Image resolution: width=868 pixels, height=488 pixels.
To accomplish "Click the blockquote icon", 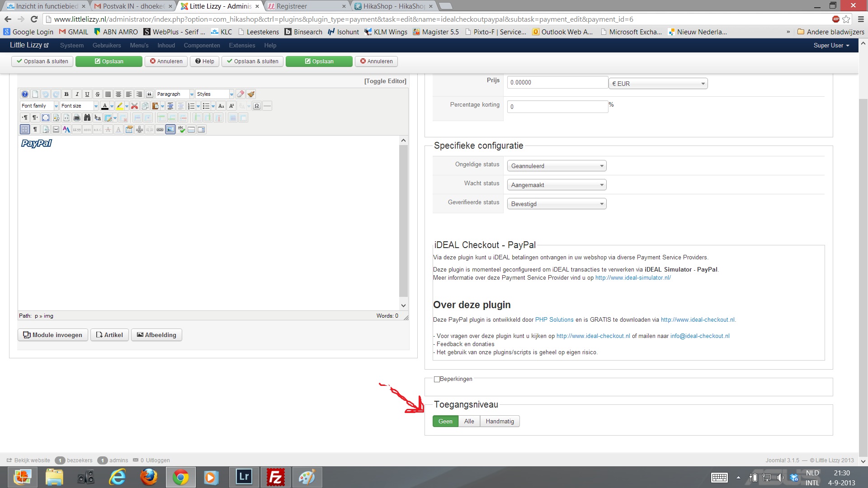I will (150, 94).
